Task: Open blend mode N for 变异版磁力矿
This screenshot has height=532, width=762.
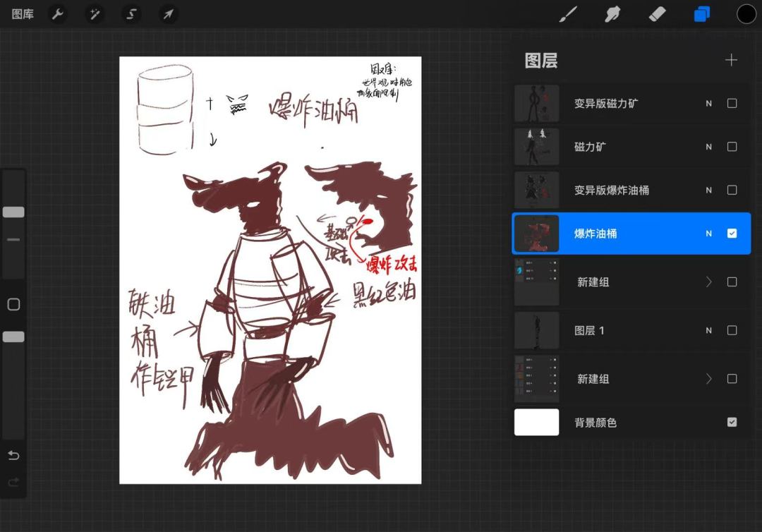Action: click(x=708, y=104)
